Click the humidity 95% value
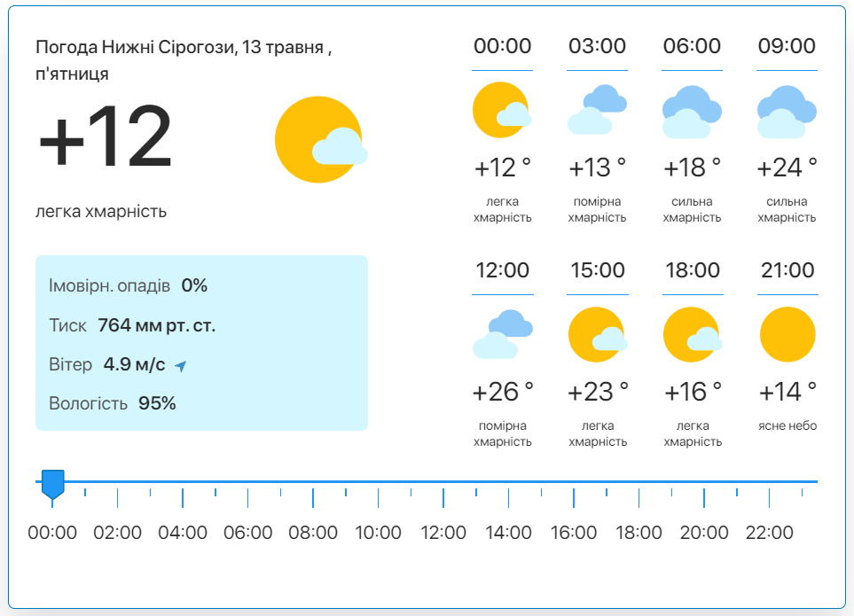854x616 pixels. pyautogui.click(x=157, y=403)
